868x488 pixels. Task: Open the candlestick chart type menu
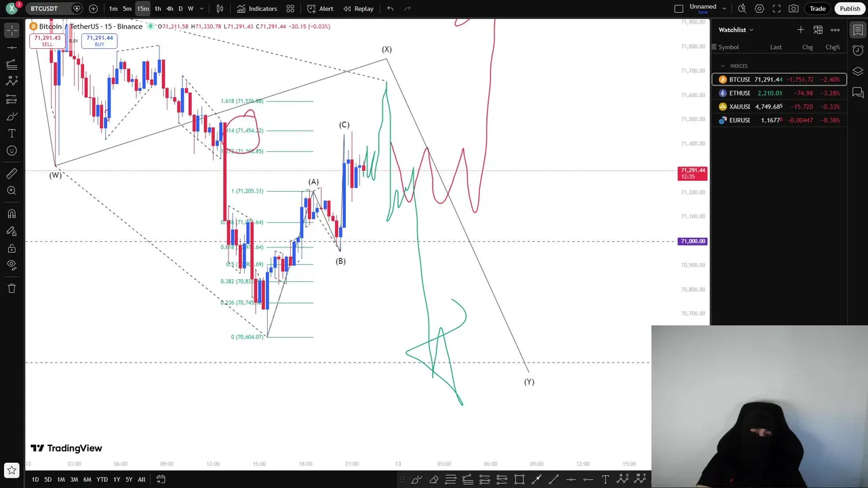point(220,9)
